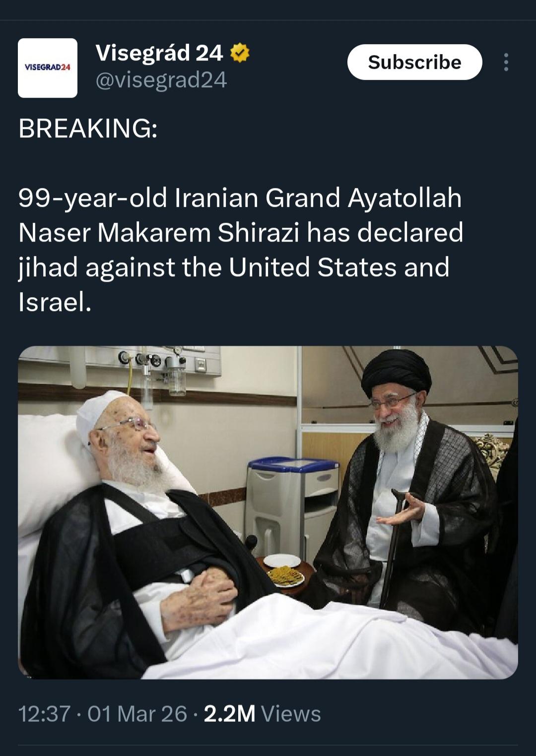Select the BREAKING: headline text
Screen dimensions: 536x756
point(88,128)
